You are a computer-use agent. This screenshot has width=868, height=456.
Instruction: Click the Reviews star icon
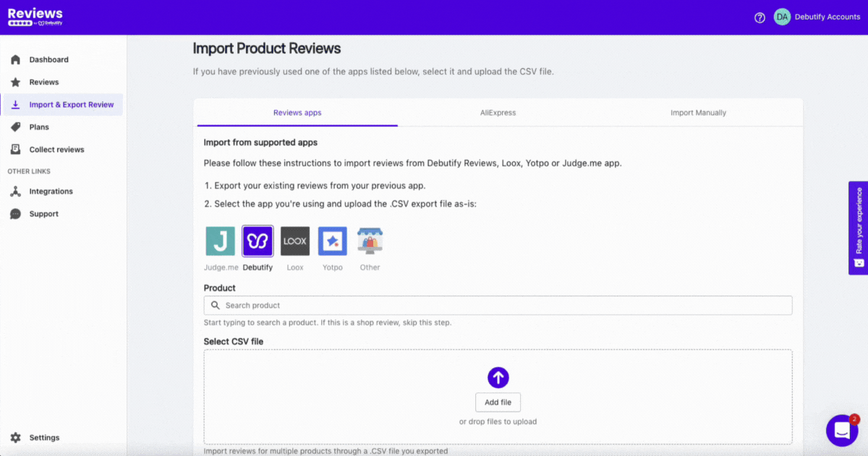click(15, 82)
